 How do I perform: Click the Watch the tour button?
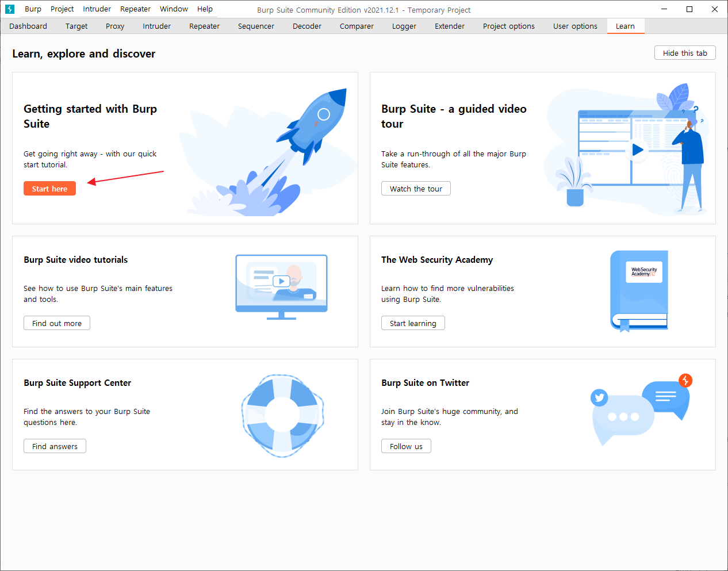(x=416, y=189)
